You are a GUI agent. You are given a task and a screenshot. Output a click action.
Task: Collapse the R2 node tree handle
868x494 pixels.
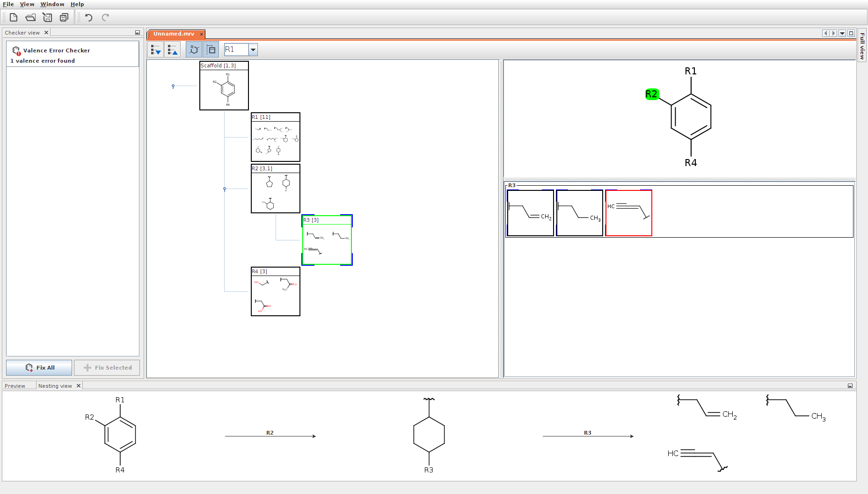(225, 189)
